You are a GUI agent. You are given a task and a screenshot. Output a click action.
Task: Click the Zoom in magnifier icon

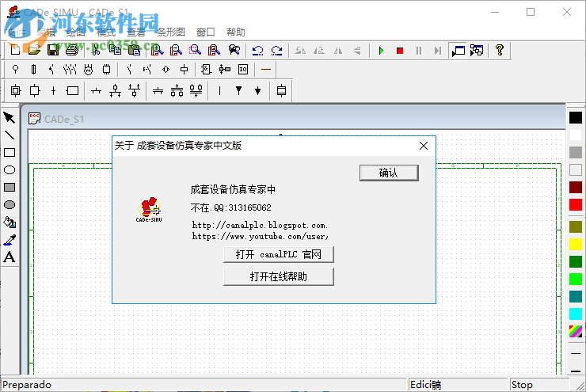pyautogui.click(x=157, y=50)
